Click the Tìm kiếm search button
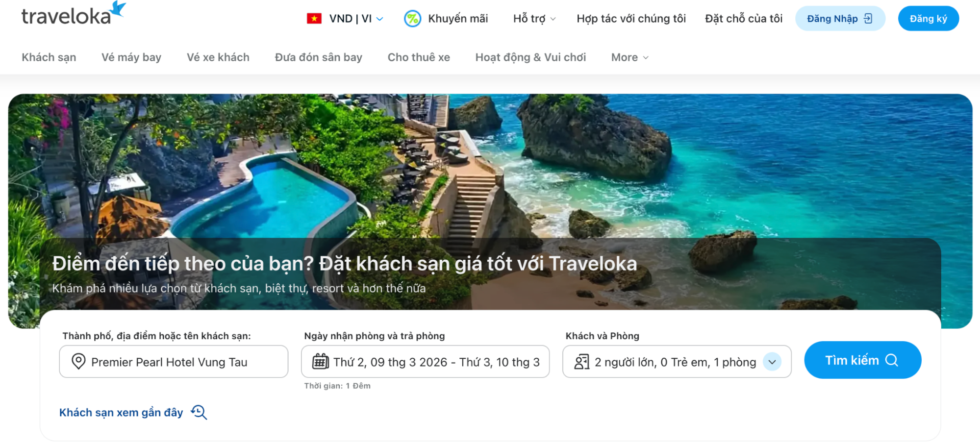The height and width of the screenshot is (446, 980). pos(862,360)
